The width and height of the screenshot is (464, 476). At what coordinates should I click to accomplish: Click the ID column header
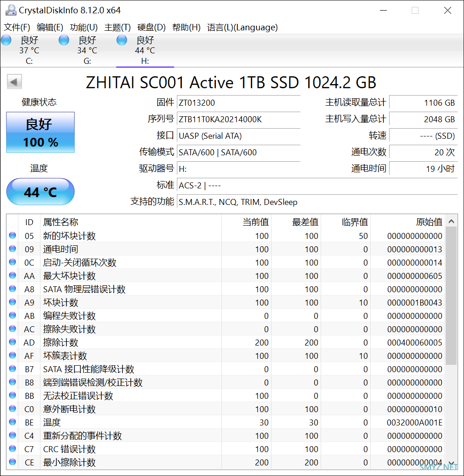(x=29, y=222)
